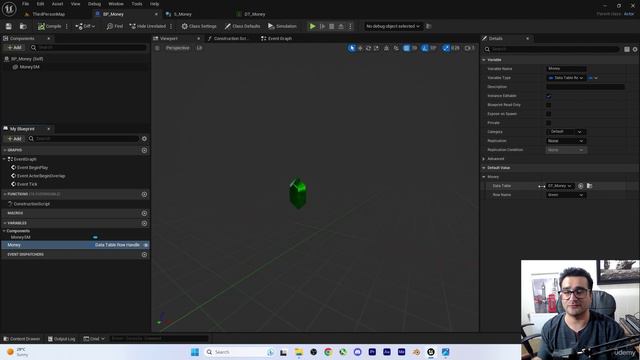The width and height of the screenshot is (640, 360).
Task: Open the Variable Type dropdown
Action: 566,78
